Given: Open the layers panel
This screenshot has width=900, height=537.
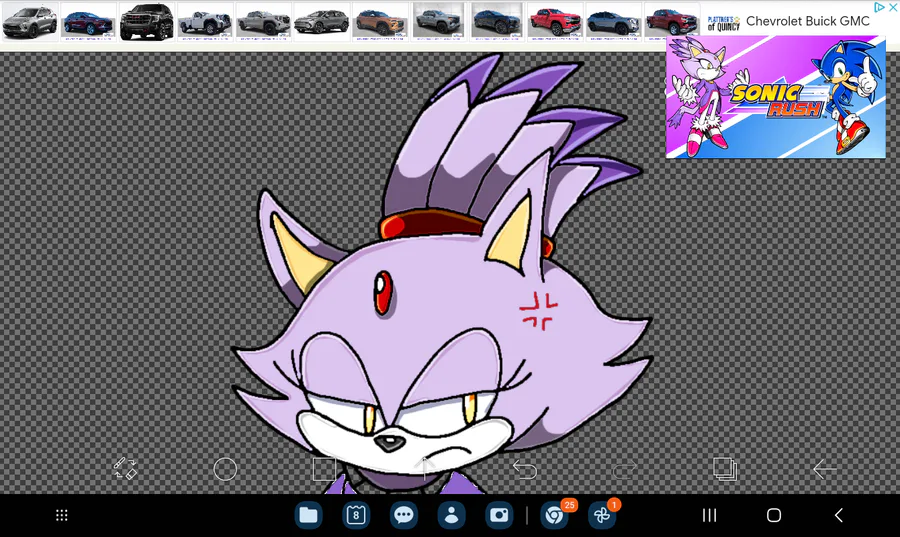Looking at the screenshot, I should click(x=725, y=469).
